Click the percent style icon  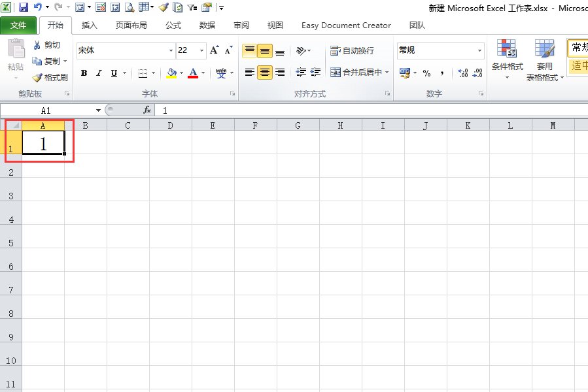click(426, 73)
